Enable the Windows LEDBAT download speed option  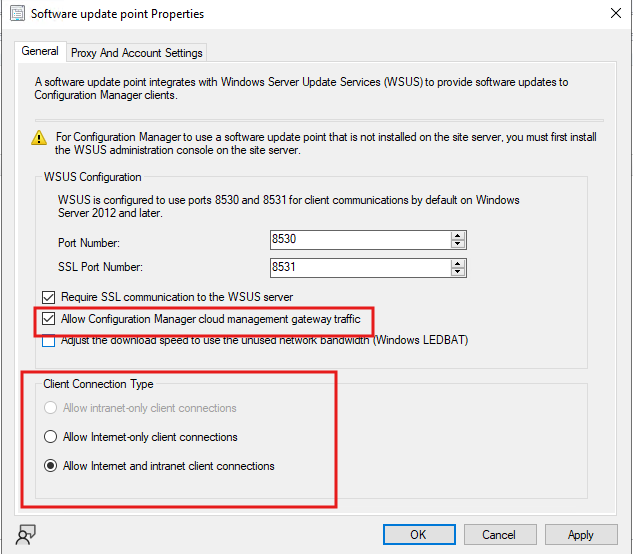coord(49,341)
